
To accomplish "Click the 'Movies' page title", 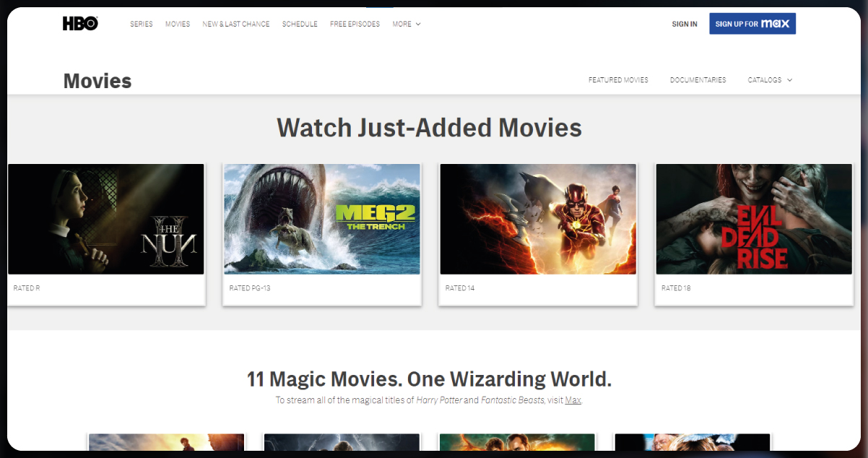I will click(97, 81).
